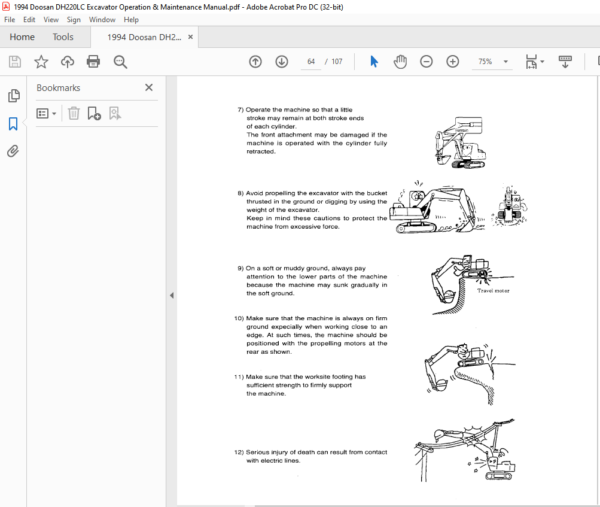Add a new bookmark icon
The image size is (600, 507).
coord(94,113)
